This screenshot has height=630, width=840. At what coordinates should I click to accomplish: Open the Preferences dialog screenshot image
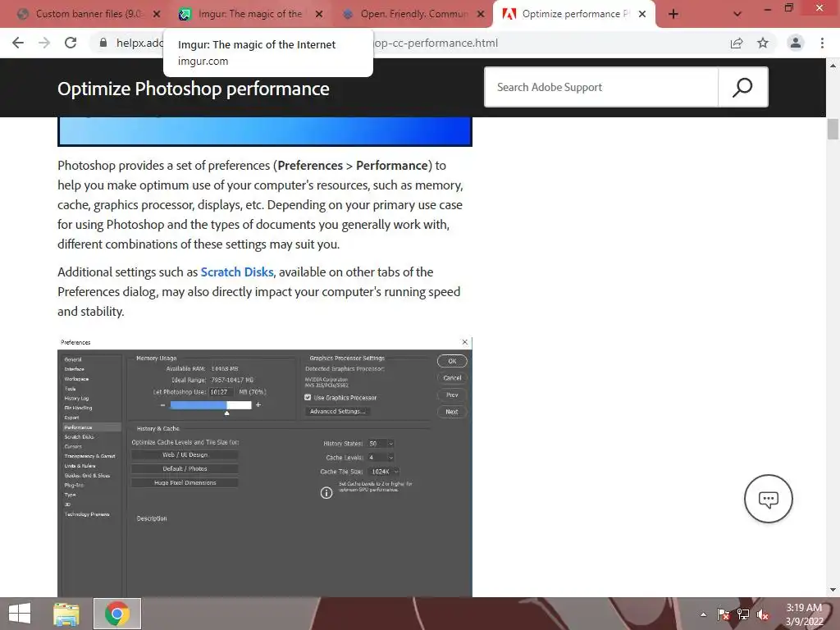(265, 466)
